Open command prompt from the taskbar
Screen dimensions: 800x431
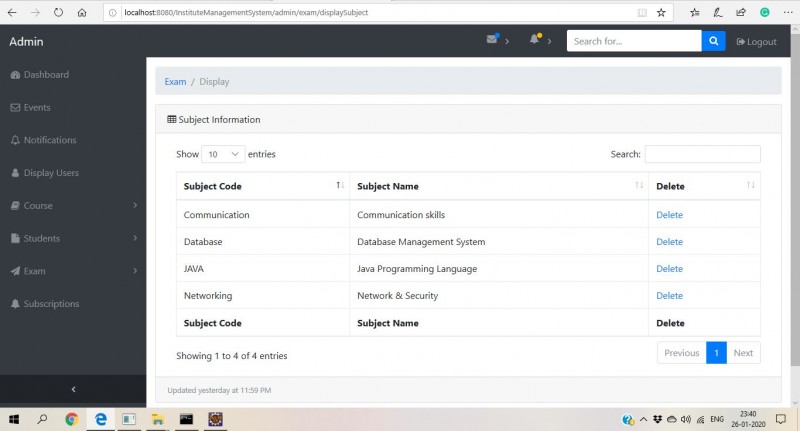[x=186, y=419]
